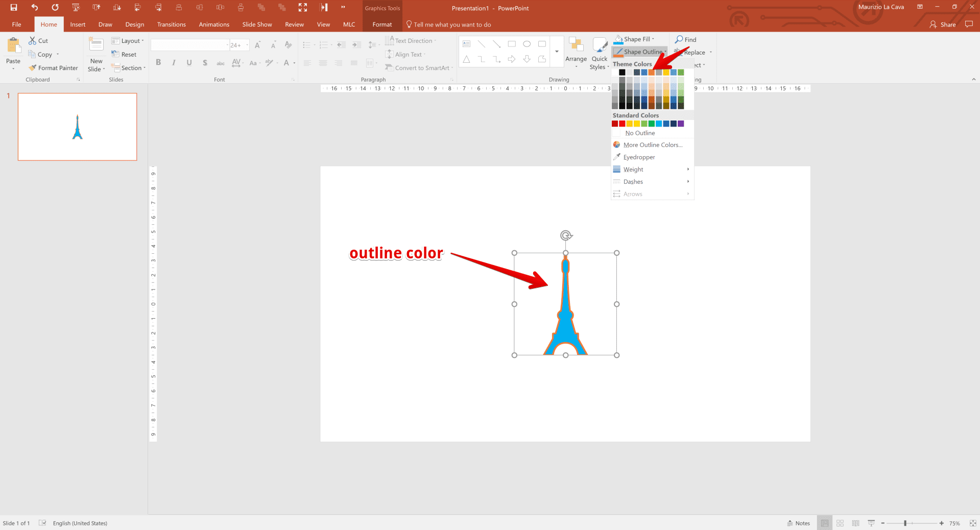Toggle italic formatting

pos(174,62)
